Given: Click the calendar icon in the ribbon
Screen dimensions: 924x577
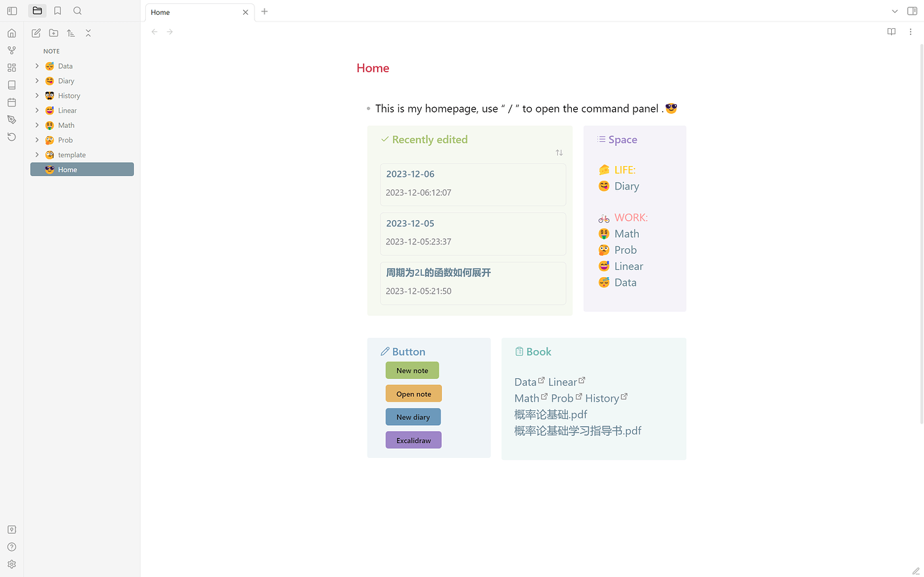Looking at the screenshot, I should coord(11,102).
